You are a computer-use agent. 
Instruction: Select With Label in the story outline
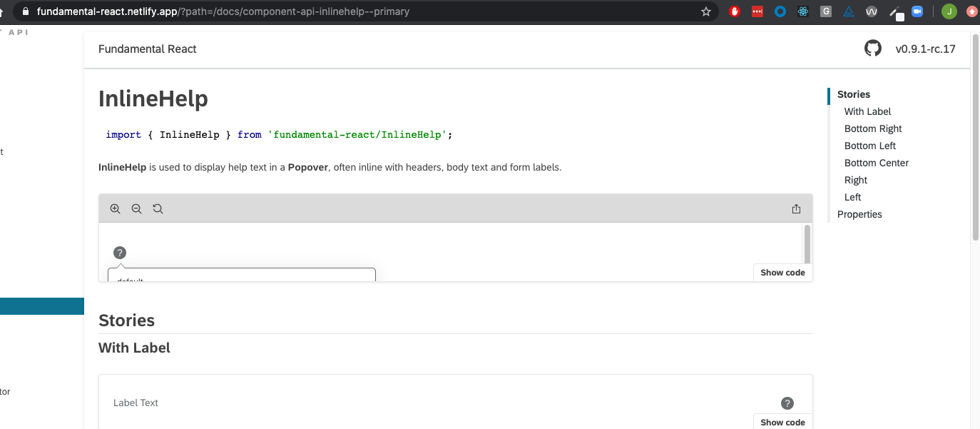867,111
